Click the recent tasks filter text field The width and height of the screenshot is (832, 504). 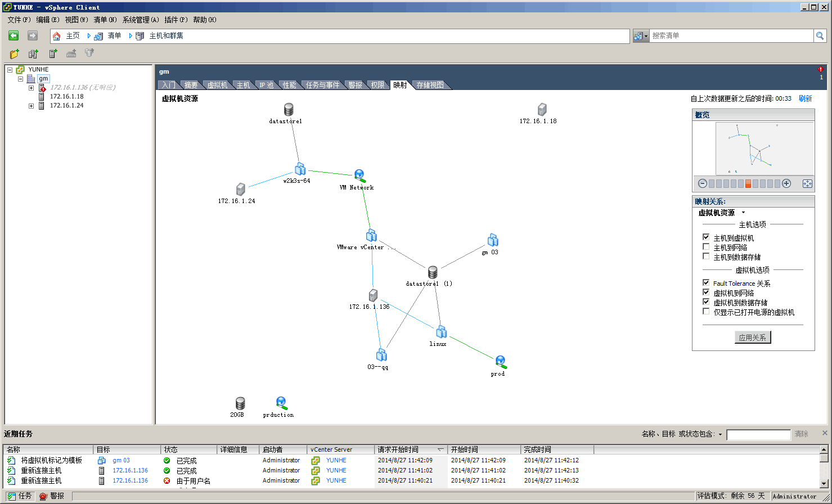click(758, 434)
